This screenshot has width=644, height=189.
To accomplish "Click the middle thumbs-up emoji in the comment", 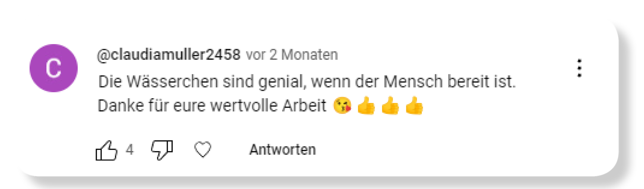I will click(x=390, y=106).
